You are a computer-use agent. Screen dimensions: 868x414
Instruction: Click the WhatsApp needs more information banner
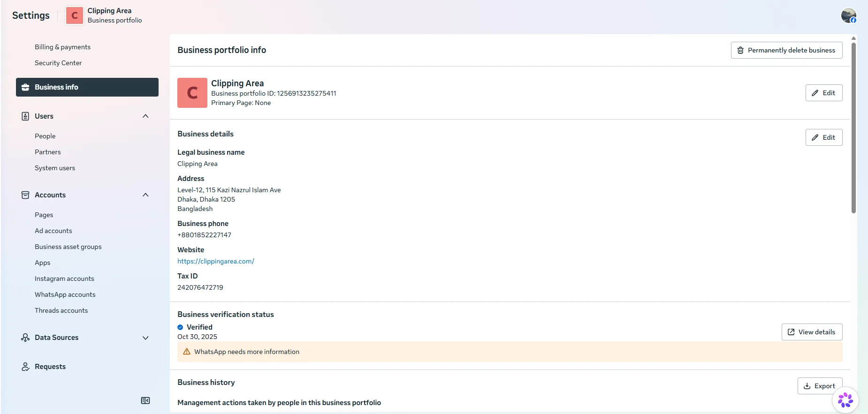510,352
